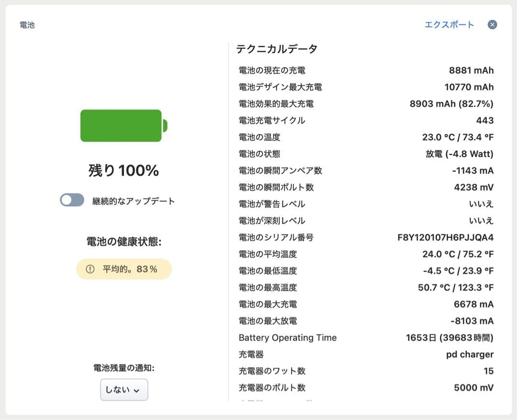Turn on continuous updates switch
The image size is (517, 420).
tap(72, 199)
